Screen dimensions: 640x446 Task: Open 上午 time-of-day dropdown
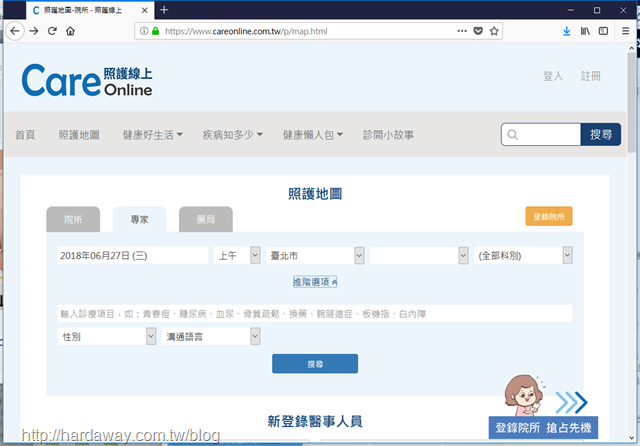[x=237, y=255]
